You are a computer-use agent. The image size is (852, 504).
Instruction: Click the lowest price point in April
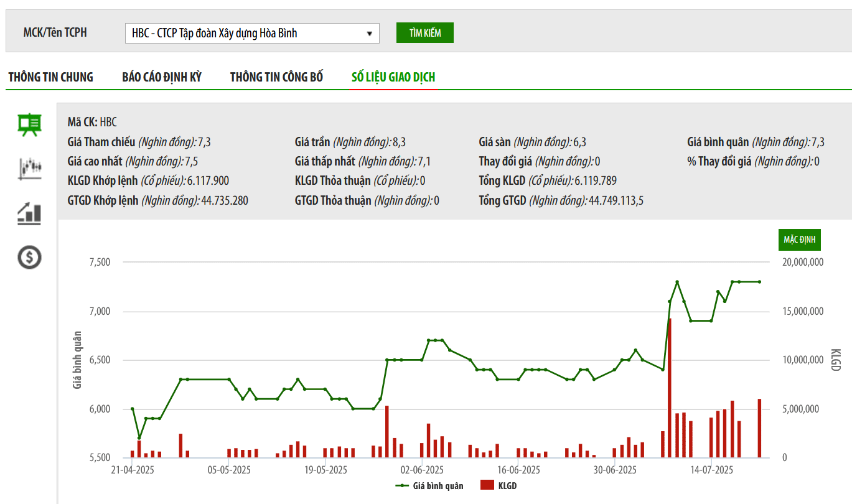click(x=139, y=438)
